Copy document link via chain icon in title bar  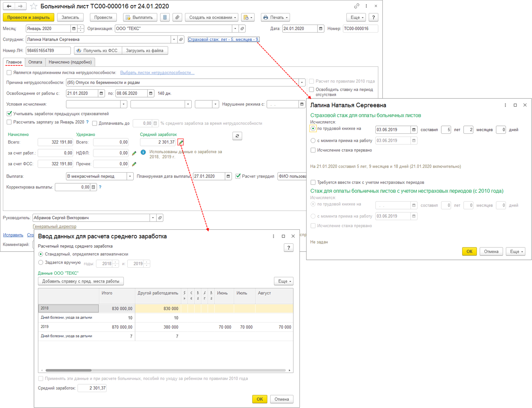tap(357, 6)
